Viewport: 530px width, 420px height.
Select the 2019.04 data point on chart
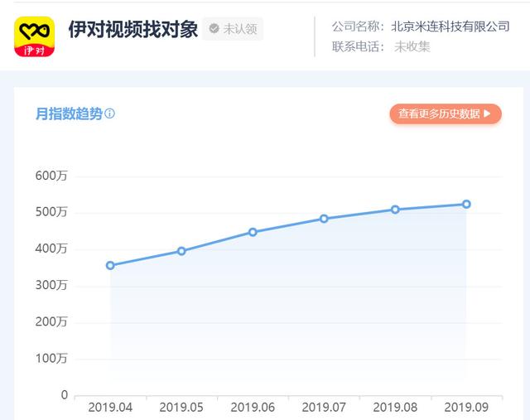110,265
